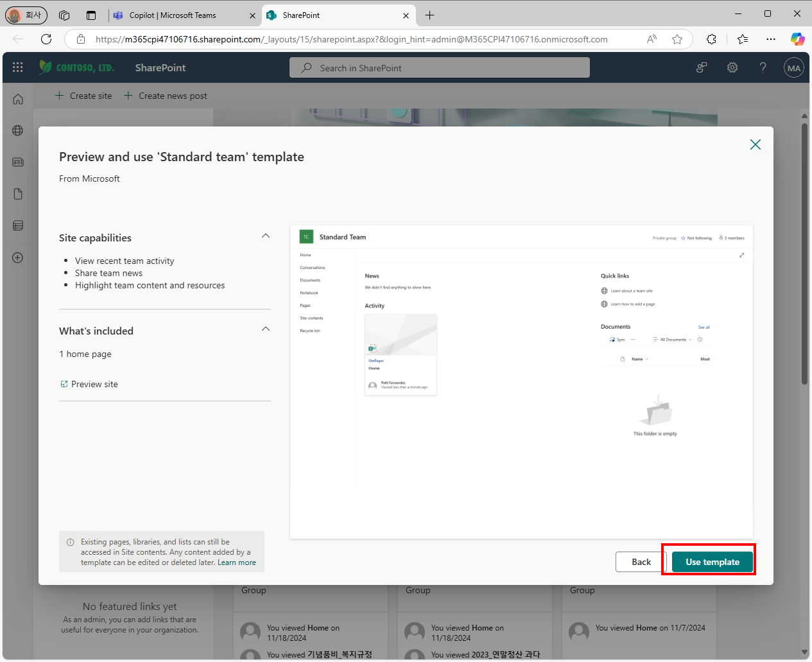
Task: Click the circled plus Create icon in left rail
Action: [x=18, y=257]
